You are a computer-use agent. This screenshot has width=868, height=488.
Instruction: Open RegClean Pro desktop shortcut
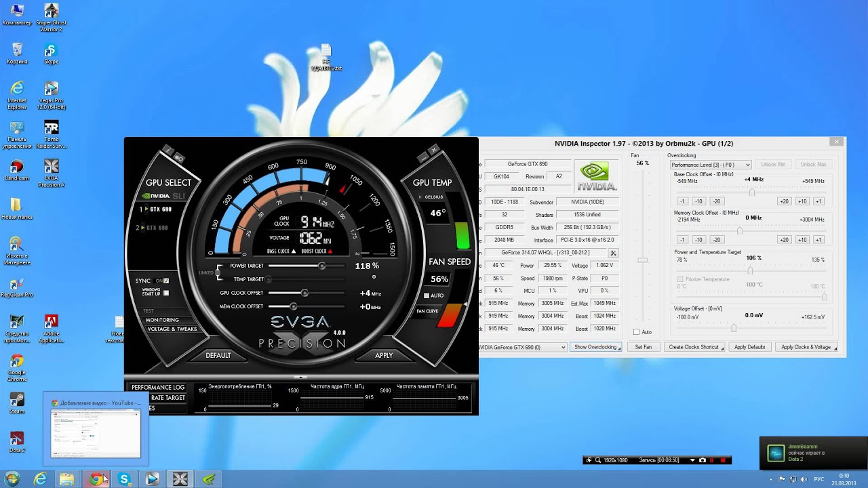coord(17,287)
